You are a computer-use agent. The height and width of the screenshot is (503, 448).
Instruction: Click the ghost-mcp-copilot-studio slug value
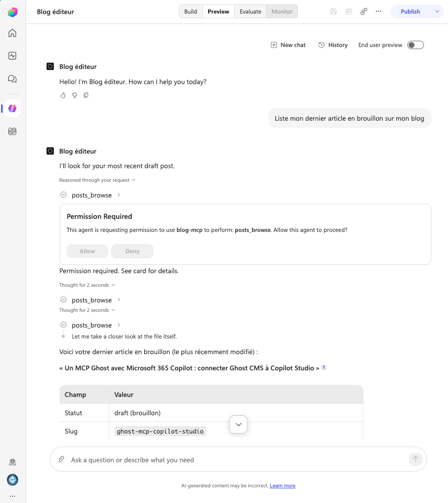pyautogui.click(x=160, y=431)
